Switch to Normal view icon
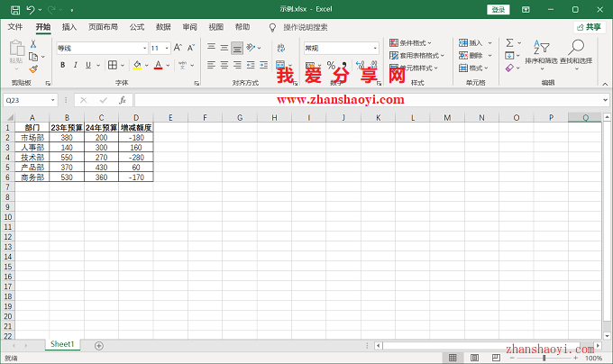Image resolution: width=613 pixels, height=364 pixels. [453, 358]
